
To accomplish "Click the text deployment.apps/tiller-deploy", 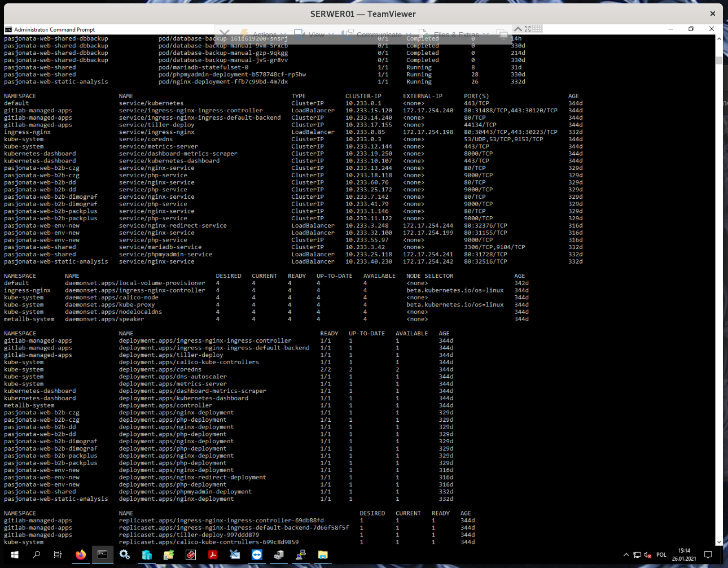I will [171, 355].
